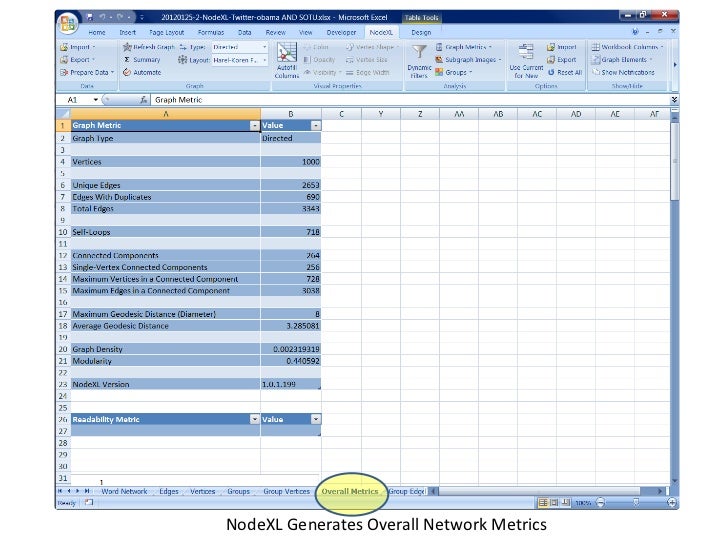Click the insert function fx icon

point(143,100)
